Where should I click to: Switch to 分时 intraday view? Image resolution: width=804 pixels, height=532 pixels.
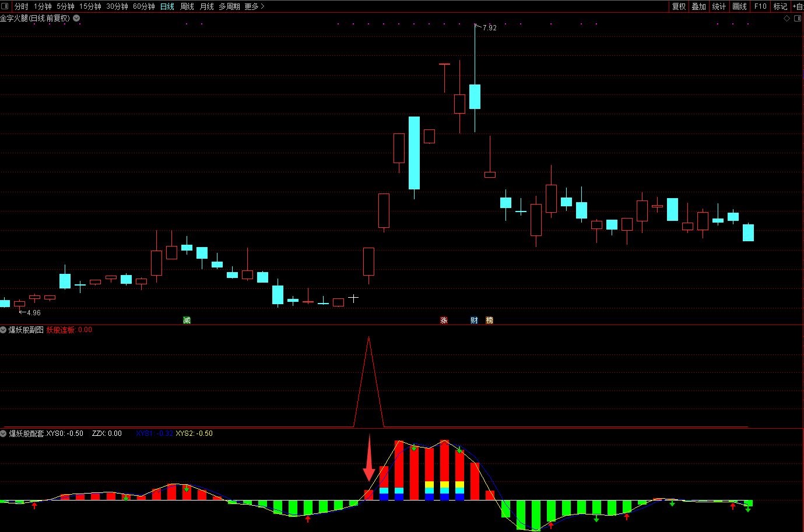click(22, 6)
